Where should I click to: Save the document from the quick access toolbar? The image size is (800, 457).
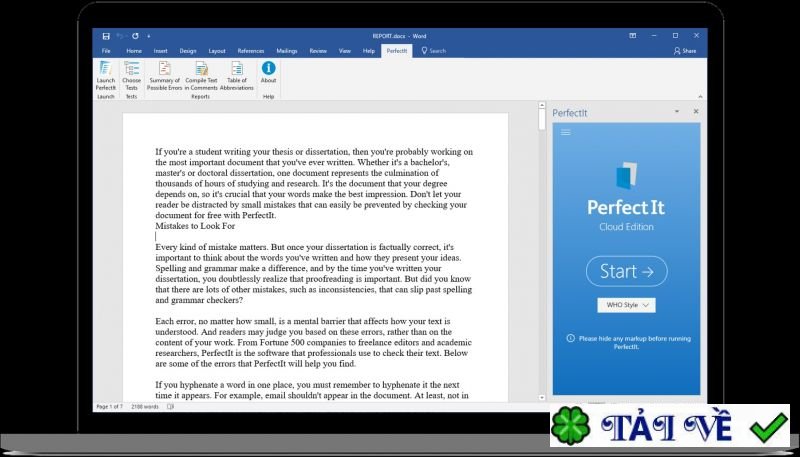point(106,36)
